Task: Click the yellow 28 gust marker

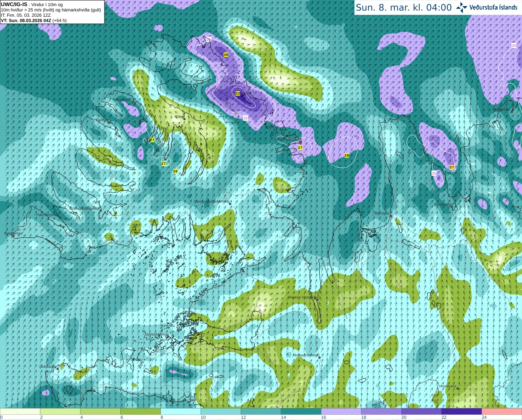Action: [x=347, y=155]
